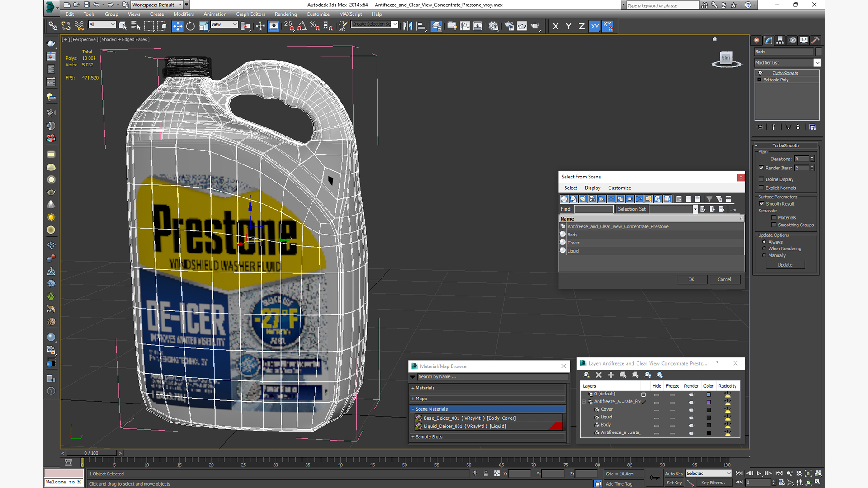
Task: Open the All selection filter dropdown
Action: pyautogui.click(x=102, y=24)
